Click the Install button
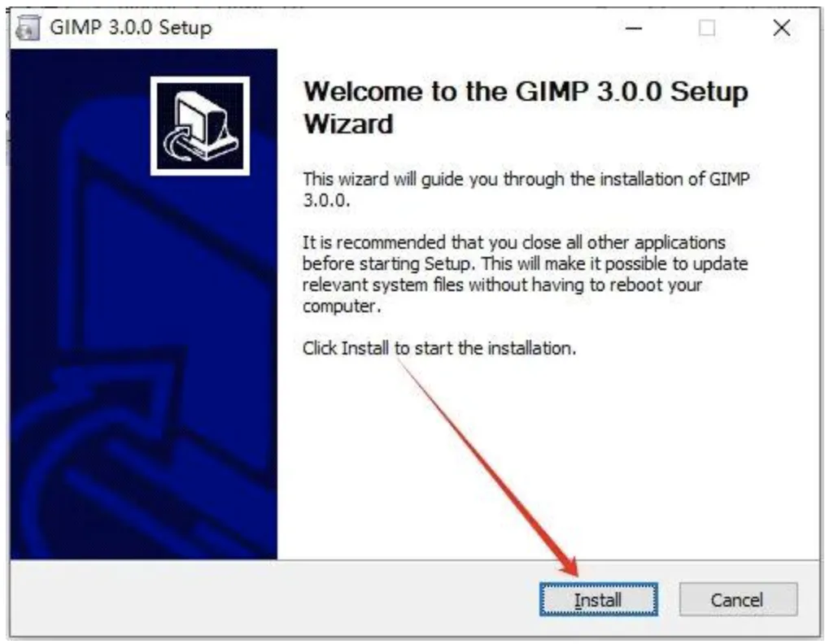Viewport: 825px width, 644px height. click(598, 599)
